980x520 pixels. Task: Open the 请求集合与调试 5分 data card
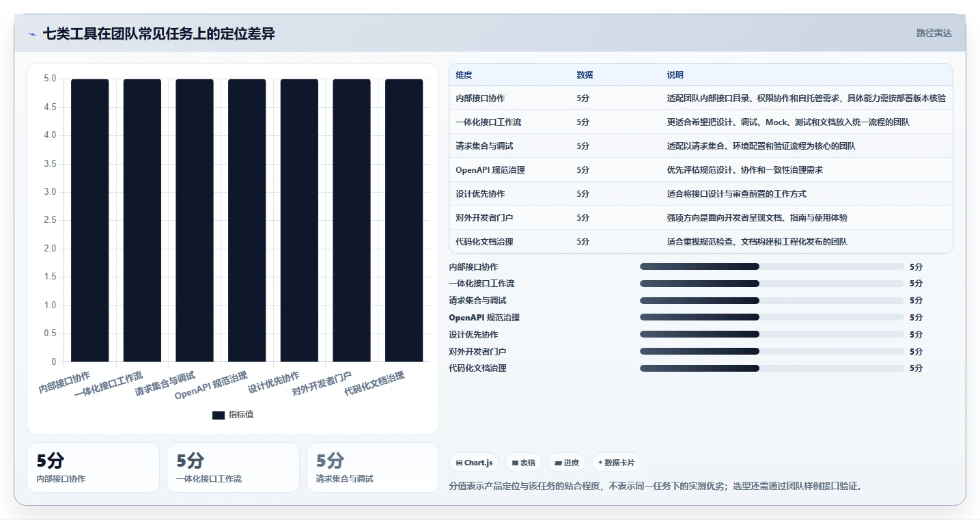(x=373, y=467)
